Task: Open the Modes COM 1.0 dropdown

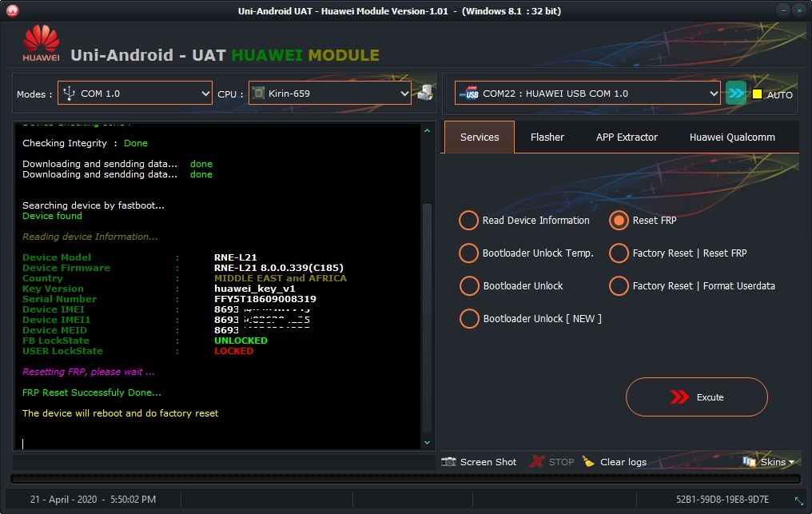Action: (134, 94)
